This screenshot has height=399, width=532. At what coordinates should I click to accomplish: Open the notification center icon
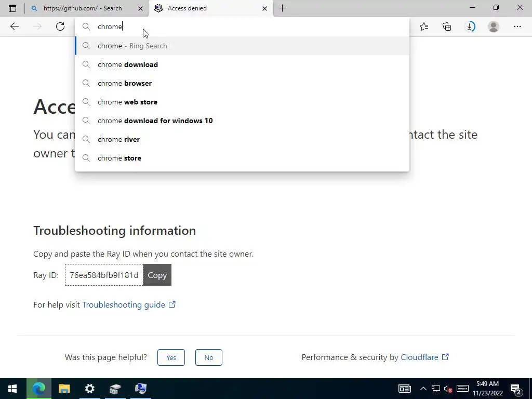coord(516,389)
